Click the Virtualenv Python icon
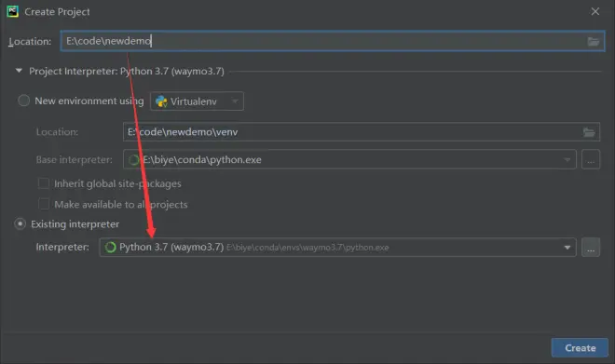 (x=161, y=101)
